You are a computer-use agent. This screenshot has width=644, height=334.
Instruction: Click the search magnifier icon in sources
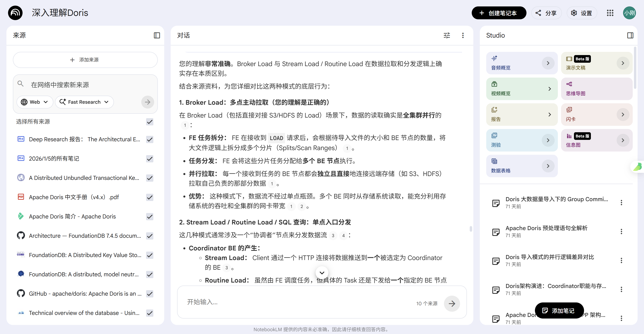(x=21, y=84)
